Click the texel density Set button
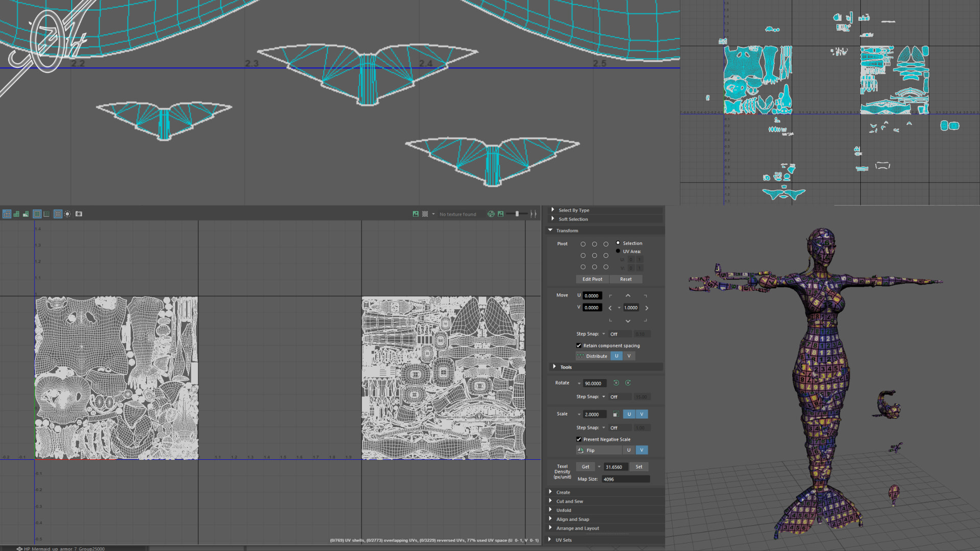Viewport: 980px width, 551px height. [x=639, y=467]
